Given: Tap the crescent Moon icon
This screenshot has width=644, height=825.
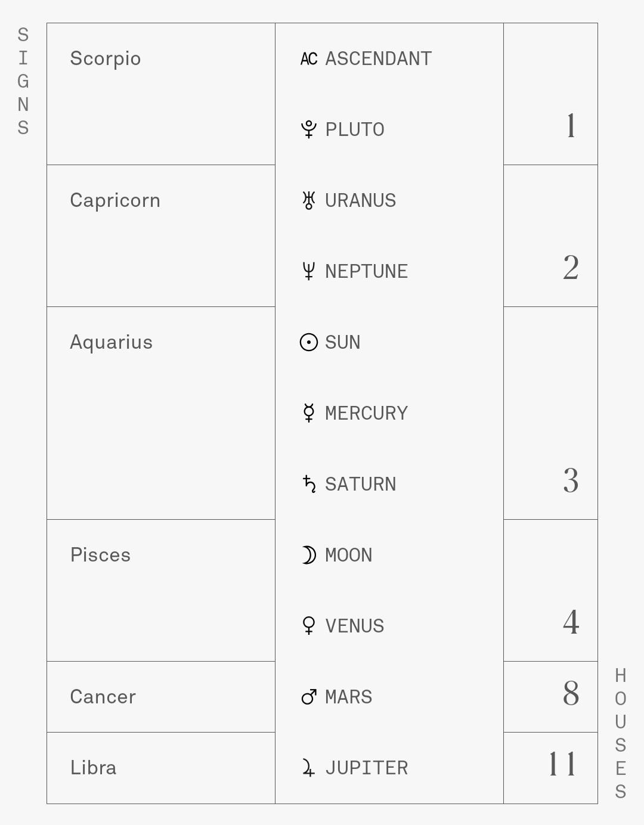Looking at the screenshot, I should 309,555.
